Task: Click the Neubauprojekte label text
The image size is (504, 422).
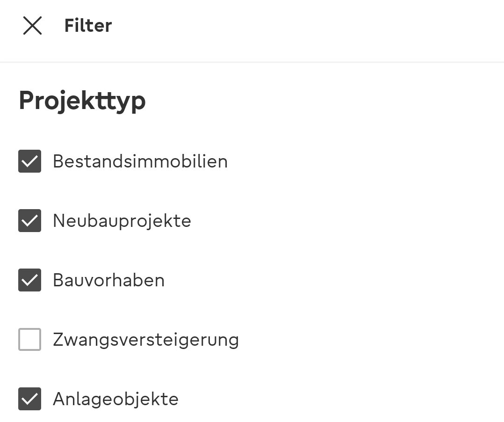Action: (122, 221)
